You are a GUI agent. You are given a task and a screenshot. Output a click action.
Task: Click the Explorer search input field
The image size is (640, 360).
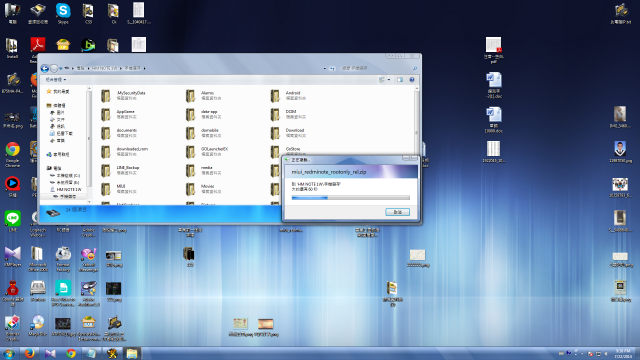click(x=380, y=68)
